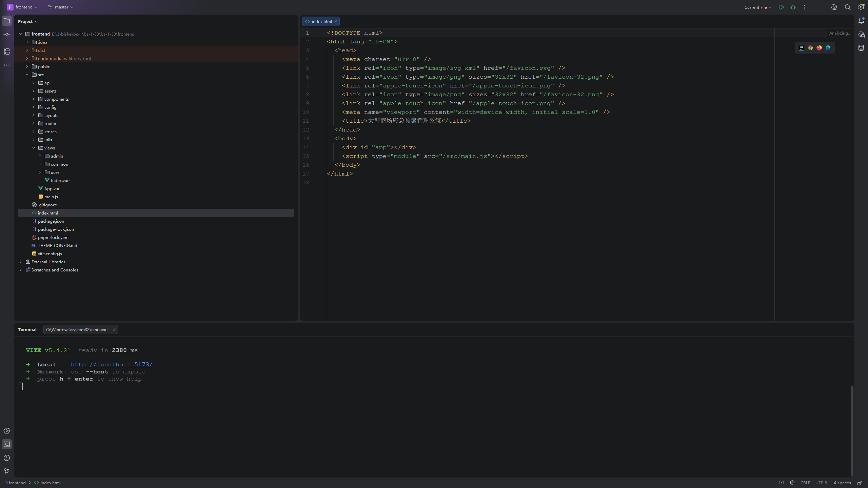Open in Chrome browser icon

click(x=810, y=48)
